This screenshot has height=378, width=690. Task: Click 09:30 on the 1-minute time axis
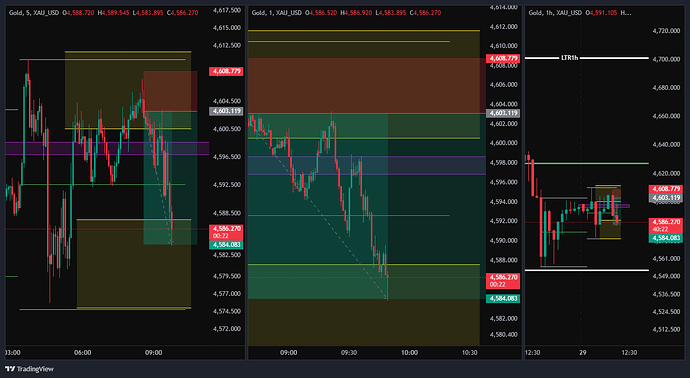[349, 352]
